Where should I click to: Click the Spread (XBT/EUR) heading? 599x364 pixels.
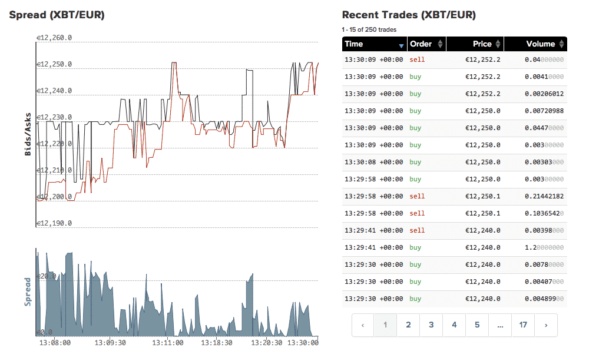(x=57, y=15)
